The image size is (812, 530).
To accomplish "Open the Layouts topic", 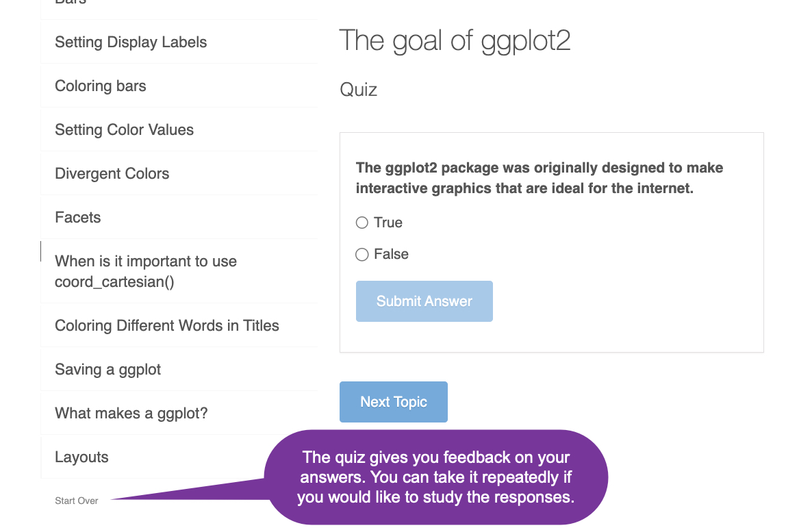I will coord(81,457).
